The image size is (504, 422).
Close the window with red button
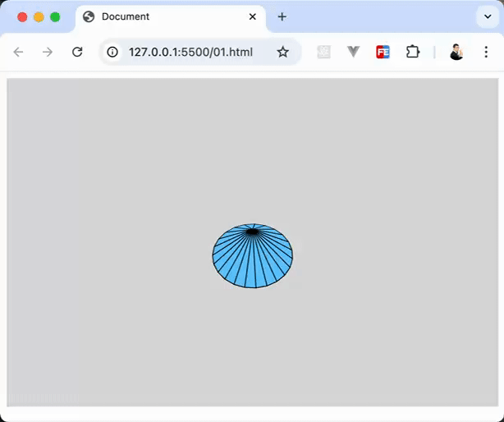(x=22, y=17)
